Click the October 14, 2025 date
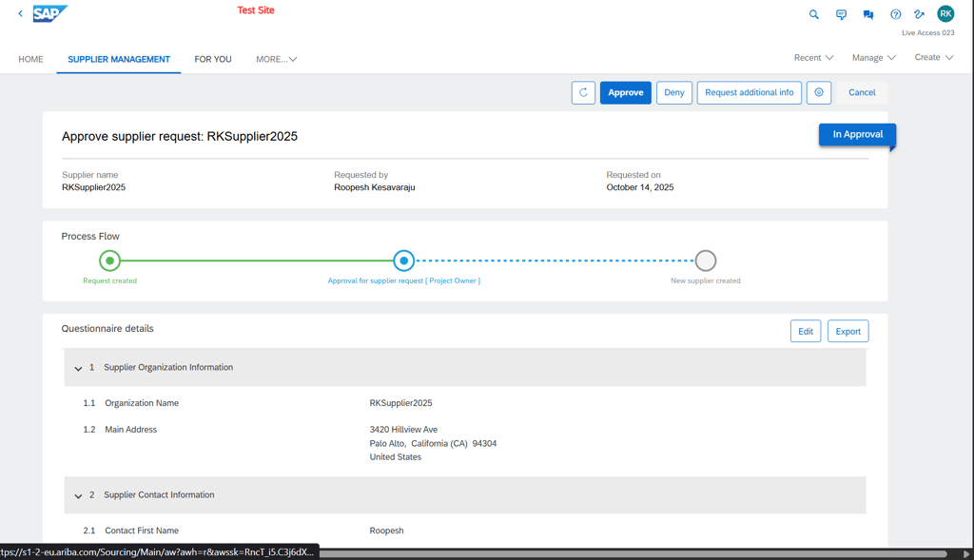The height and width of the screenshot is (560, 974). (x=640, y=187)
